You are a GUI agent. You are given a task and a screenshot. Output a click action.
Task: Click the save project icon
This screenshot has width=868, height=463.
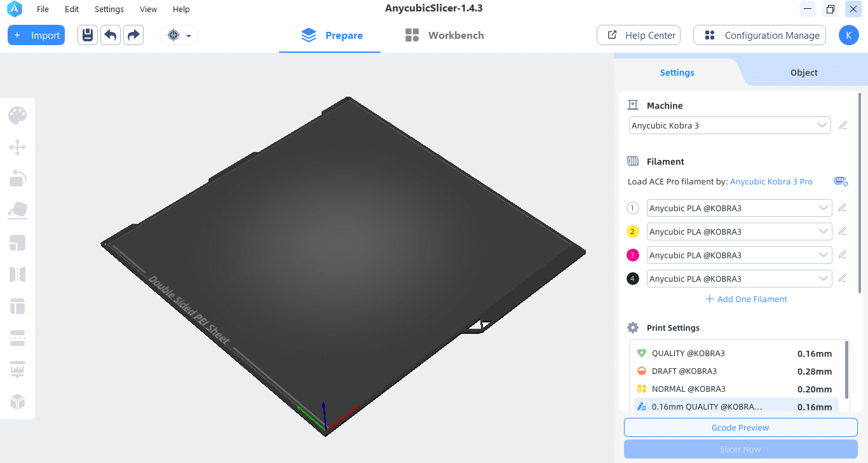tap(88, 35)
